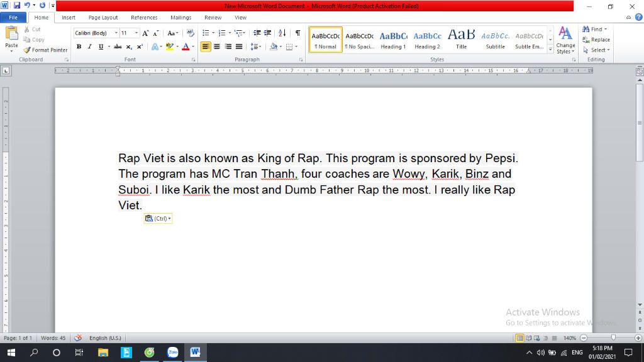Switch to Draft view in status bar
Screen dimensions: 644x362
tap(555, 338)
